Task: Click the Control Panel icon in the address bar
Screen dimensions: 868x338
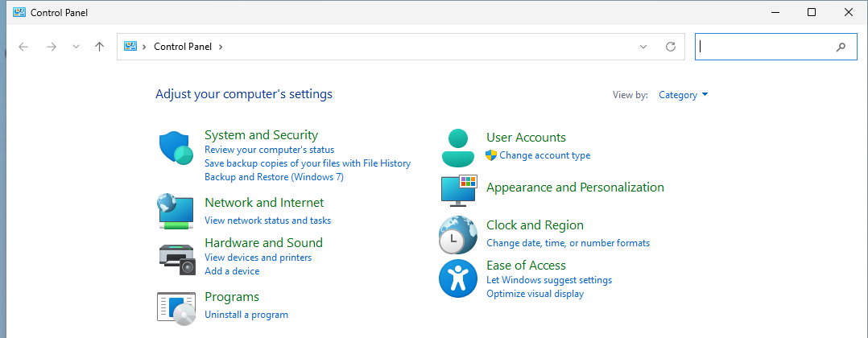Action: pyautogui.click(x=130, y=47)
